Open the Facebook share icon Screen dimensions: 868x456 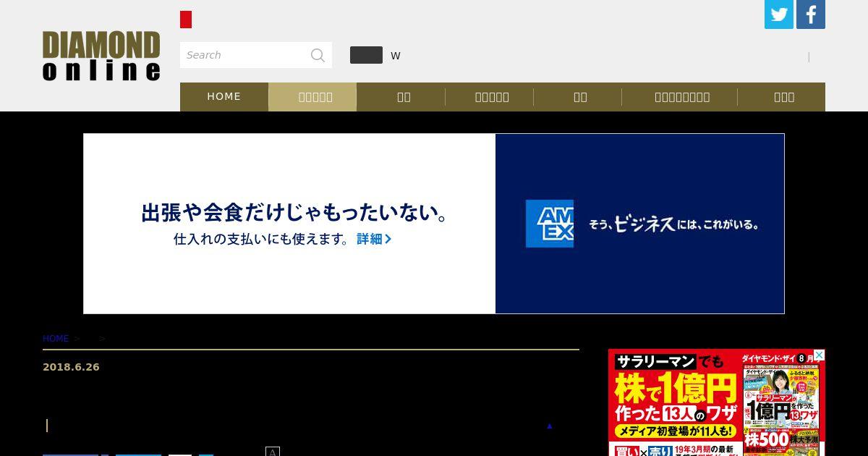[x=811, y=14]
